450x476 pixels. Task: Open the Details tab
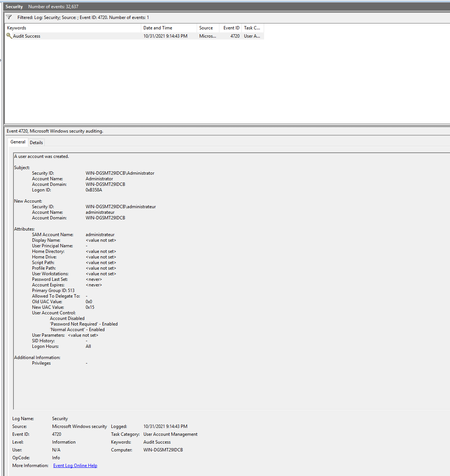[36, 142]
